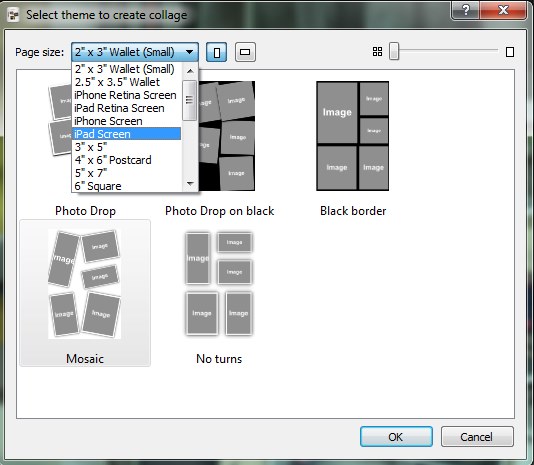Image resolution: width=534 pixels, height=465 pixels.
Task: Choose 2.5" x 3.5" Wallet option
Action: coord(126,82)
